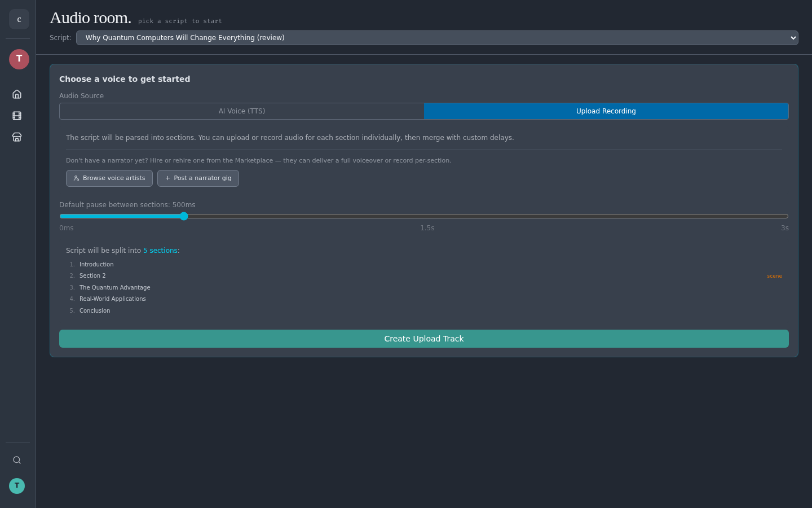Click the 5 sections highlighted text
This screenshot has height=508, width=812.
(x=160, y=251)
